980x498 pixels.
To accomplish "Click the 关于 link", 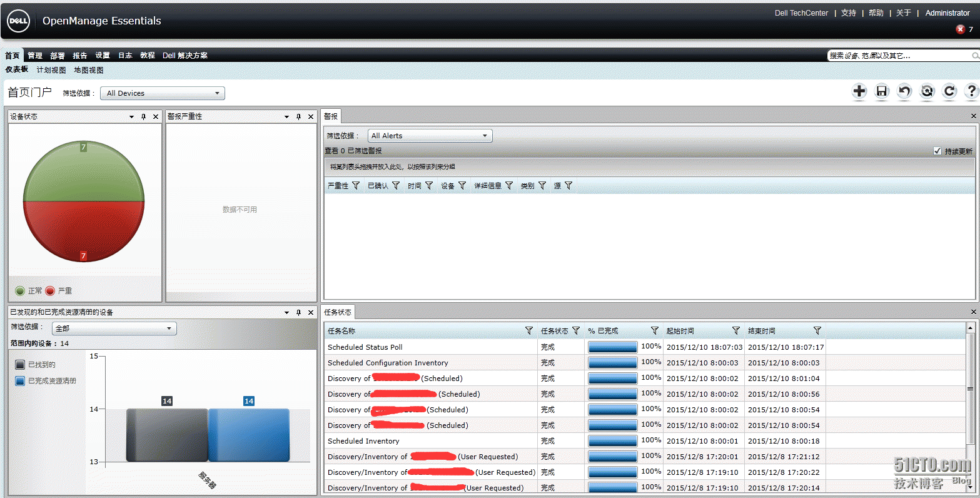I will click(904, 13).
